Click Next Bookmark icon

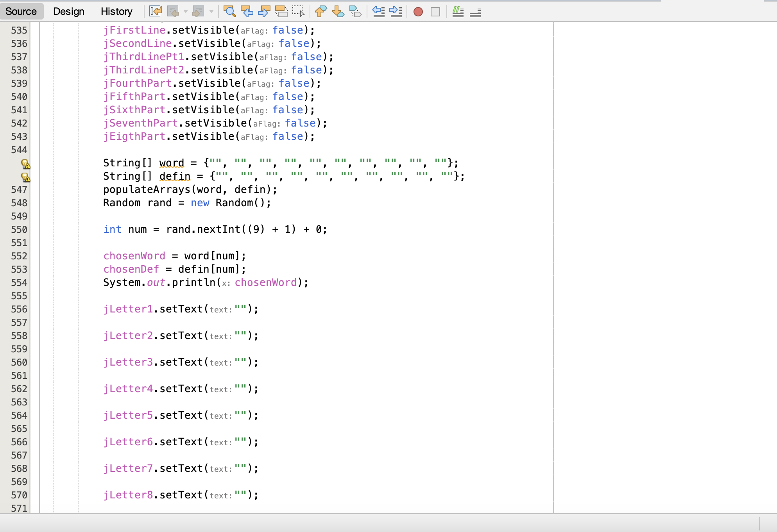click(x=338, y=11)
